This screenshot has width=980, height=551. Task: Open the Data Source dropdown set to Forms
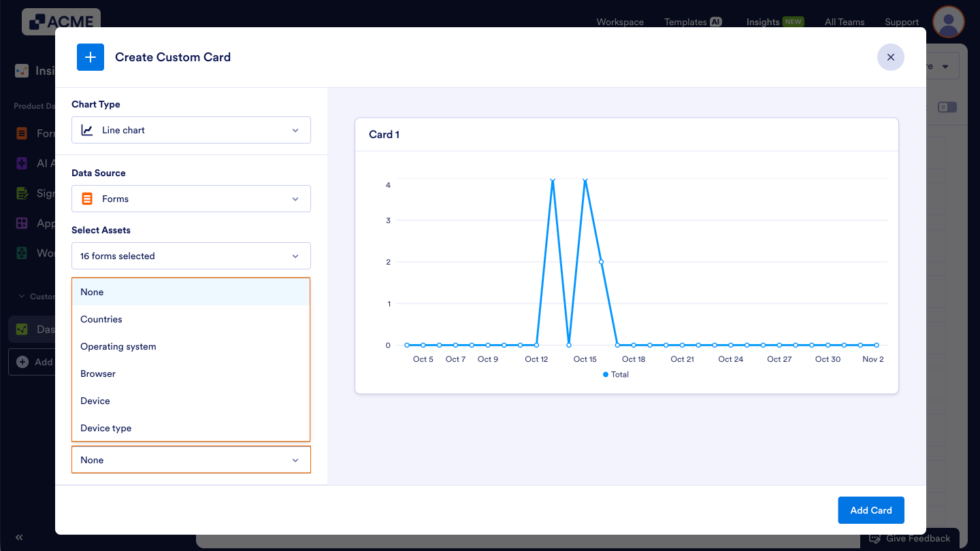[191, 199]
